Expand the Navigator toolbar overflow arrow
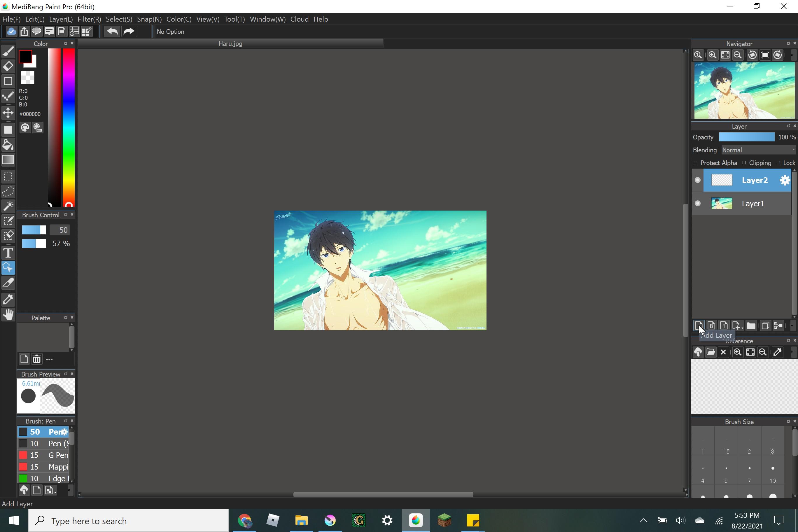The image size is (798, 532). tap(792, 55)
